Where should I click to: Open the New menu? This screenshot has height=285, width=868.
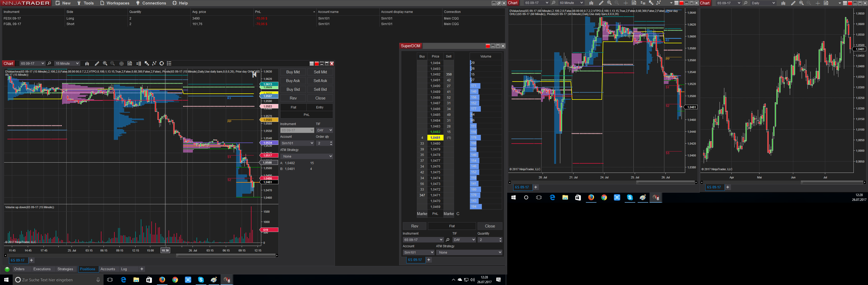tap(63, 3)
